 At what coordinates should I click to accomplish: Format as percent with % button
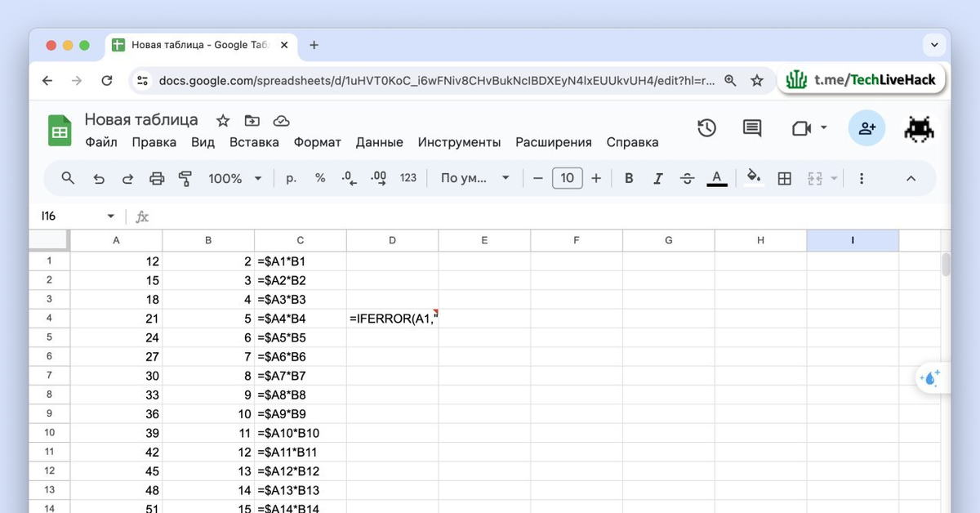pos(320,178)
